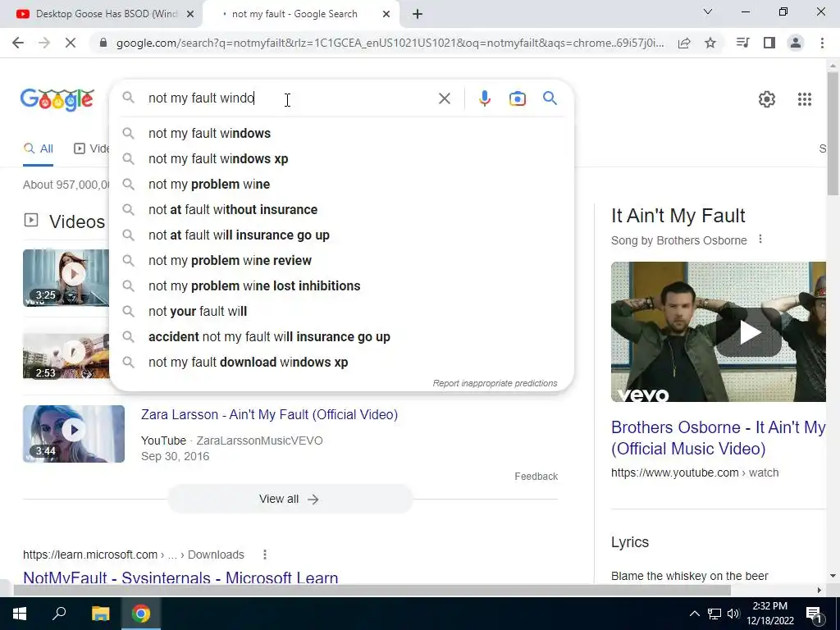Open Brothers Osborne Official Music Video link
The height and width of the screenshot is (630, 840).
tap(718, 438)
